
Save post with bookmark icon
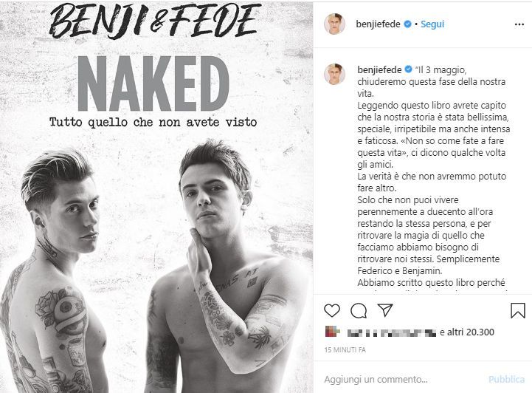pyautogui.click(x=518, y=310)
